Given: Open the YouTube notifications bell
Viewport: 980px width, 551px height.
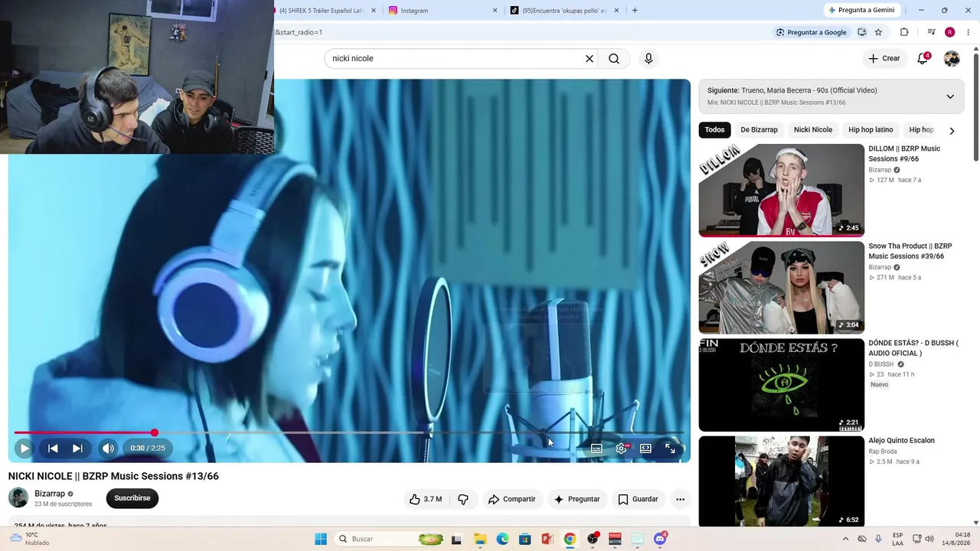Looking at the screenshot, I should pyautogui.click(x=923, y=59).
